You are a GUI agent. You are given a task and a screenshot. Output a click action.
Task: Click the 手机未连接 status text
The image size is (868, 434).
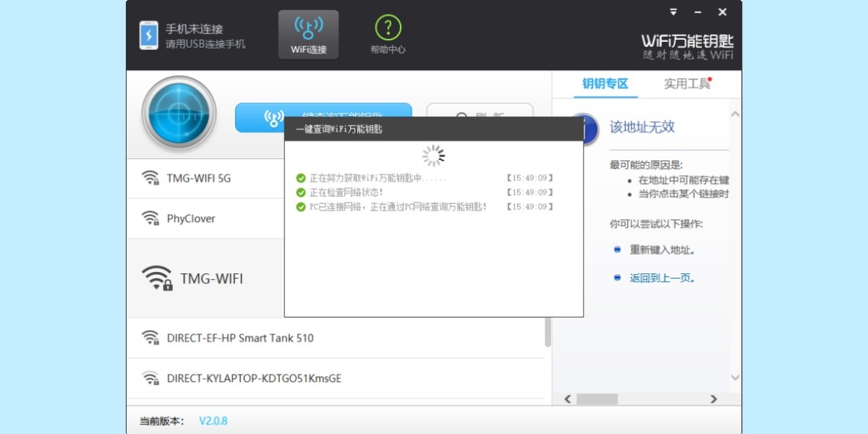click(x=194, y=29)
